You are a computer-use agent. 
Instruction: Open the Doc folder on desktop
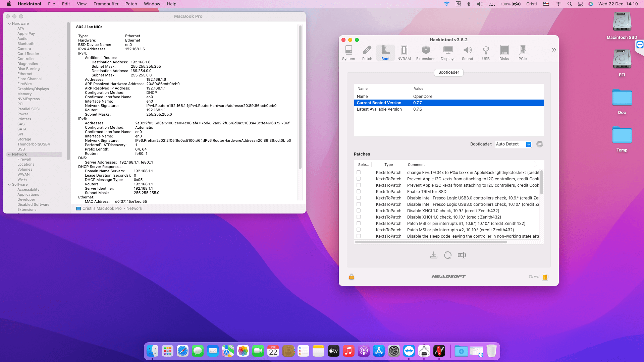click(622, 101)
